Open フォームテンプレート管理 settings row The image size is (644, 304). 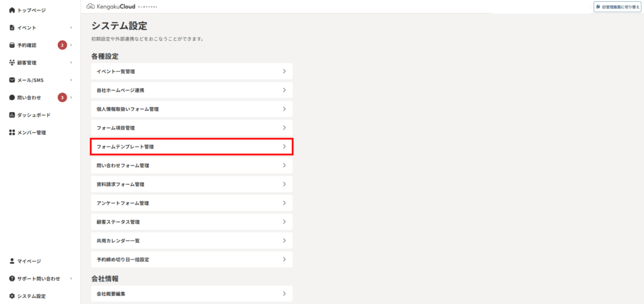[191, 147]
